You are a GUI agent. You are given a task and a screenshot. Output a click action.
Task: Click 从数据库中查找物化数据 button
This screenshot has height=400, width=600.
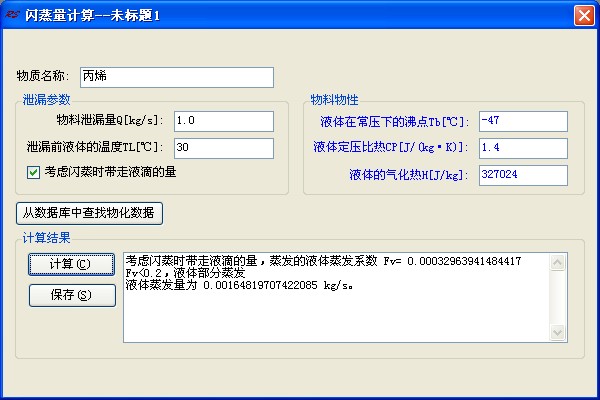coord(89,213)
